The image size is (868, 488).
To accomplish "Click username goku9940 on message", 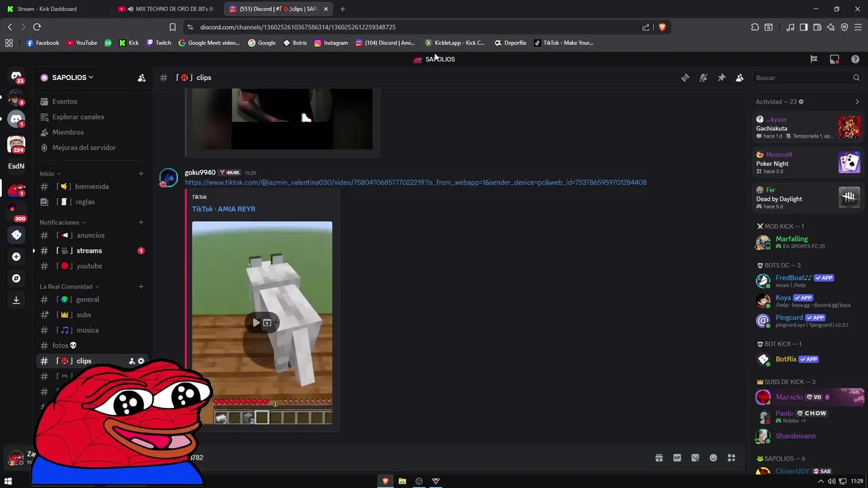I will click(x=199, y=173).
